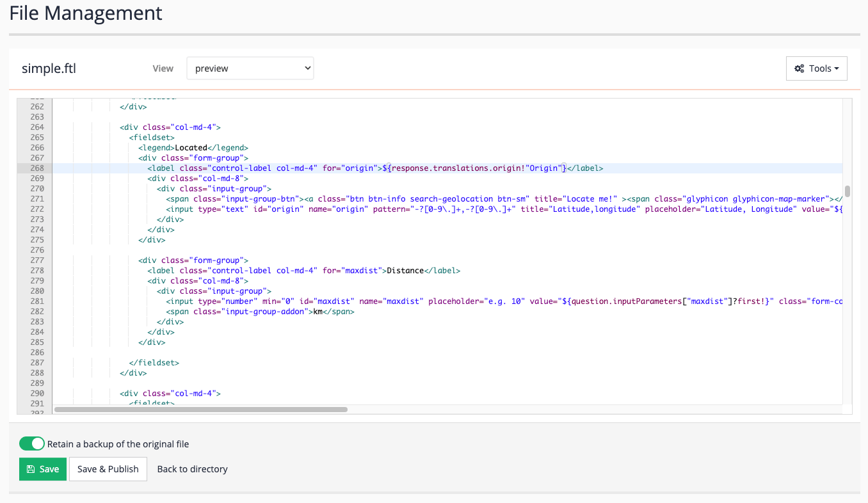
Task: Click the File Management page heading
Action: (x=85, y=13)
